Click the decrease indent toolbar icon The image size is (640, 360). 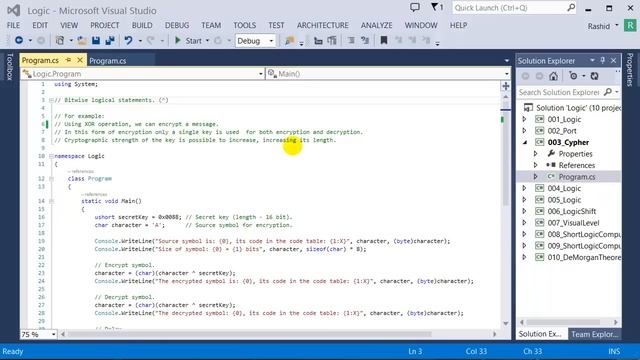[x=318, y=40]
